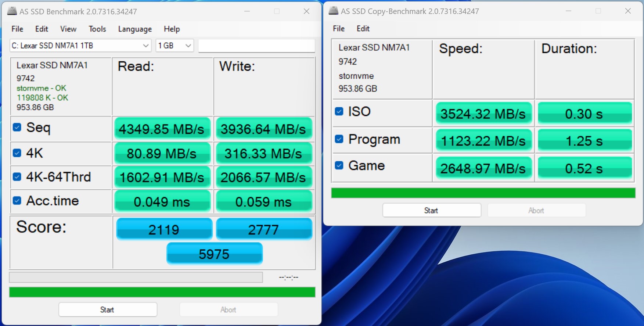
Task: Click the gray progress bar beside the timer
Action: [136, 277]
